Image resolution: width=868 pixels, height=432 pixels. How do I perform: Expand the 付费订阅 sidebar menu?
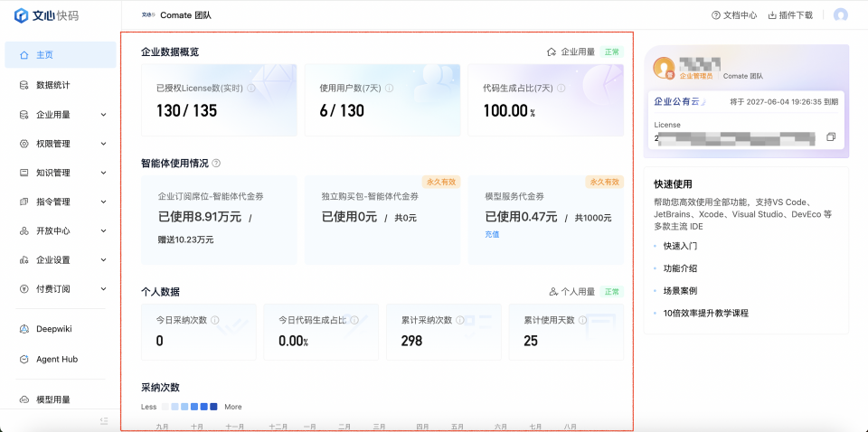click(61, 288)
